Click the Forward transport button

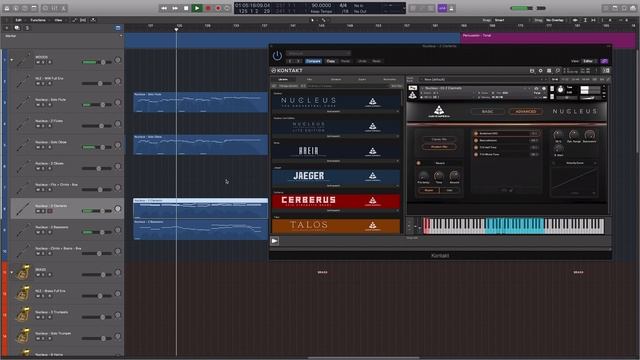pos(175,8)
